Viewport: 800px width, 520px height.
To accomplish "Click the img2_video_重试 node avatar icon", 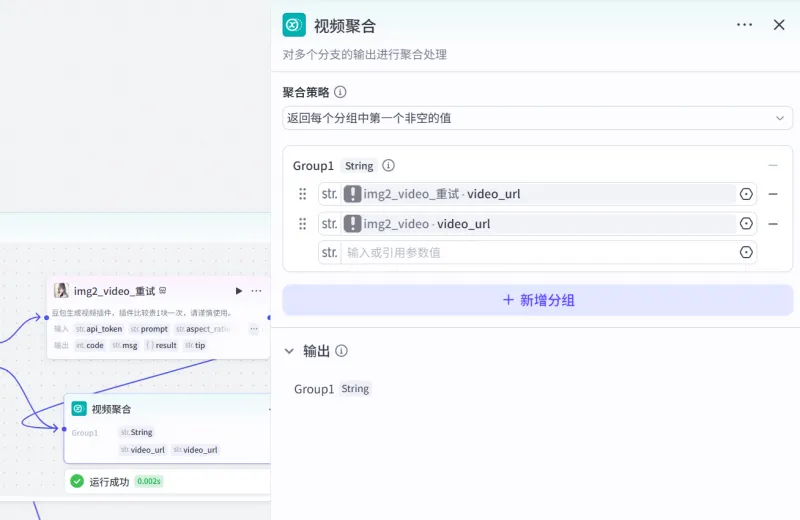I will [x=61, y=290].
